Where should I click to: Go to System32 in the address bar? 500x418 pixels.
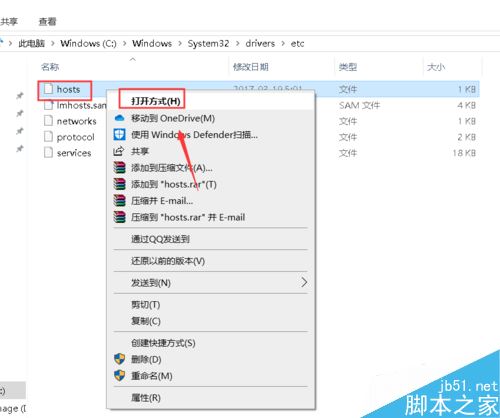[208, 43]
